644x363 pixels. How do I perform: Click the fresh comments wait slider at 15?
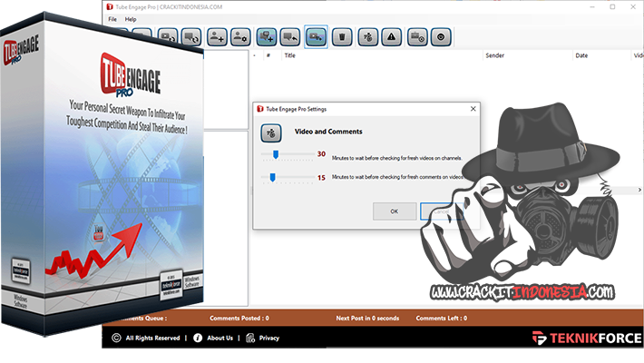pos(272,178)
